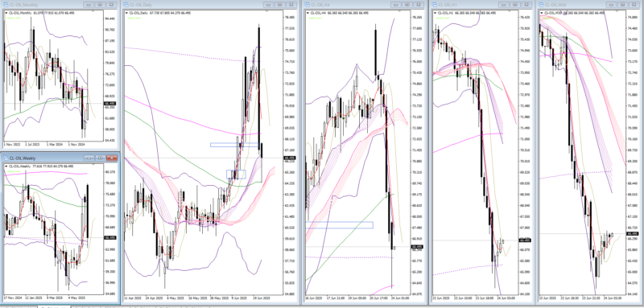Click the 78.485 top price on Daily axis
The width and height of the screenshot is (644, 308).
click(290, 18)
